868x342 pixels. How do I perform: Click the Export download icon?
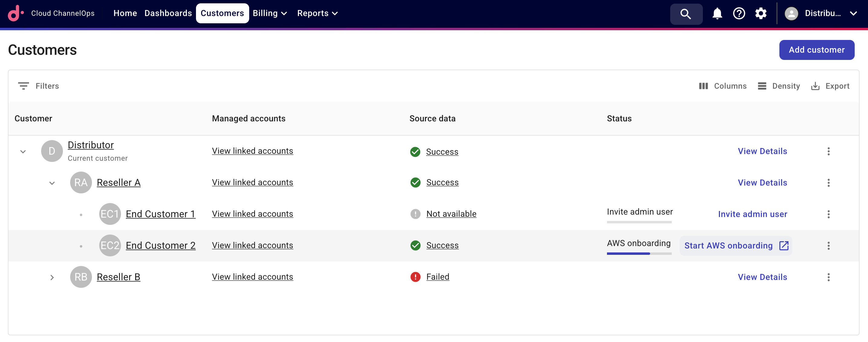pyautogui.click(x=816, y=86)
